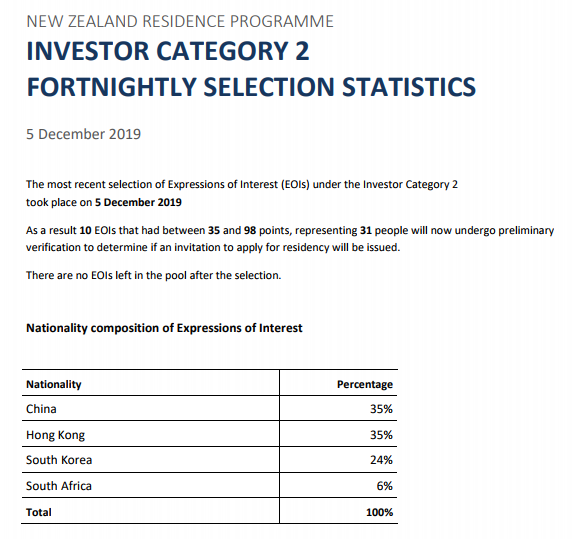Select the Hong Kong table cell
This screenshot has height=539, width=573.
151,434
